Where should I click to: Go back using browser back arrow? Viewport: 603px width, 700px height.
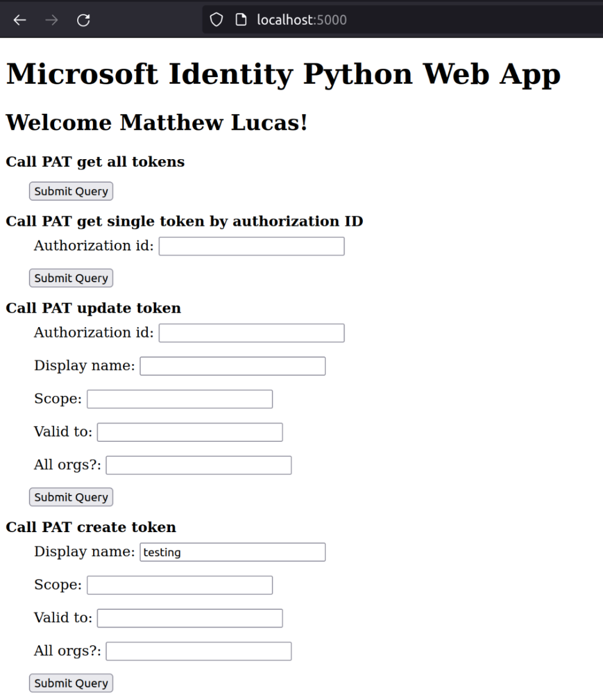tap(19, 20)
